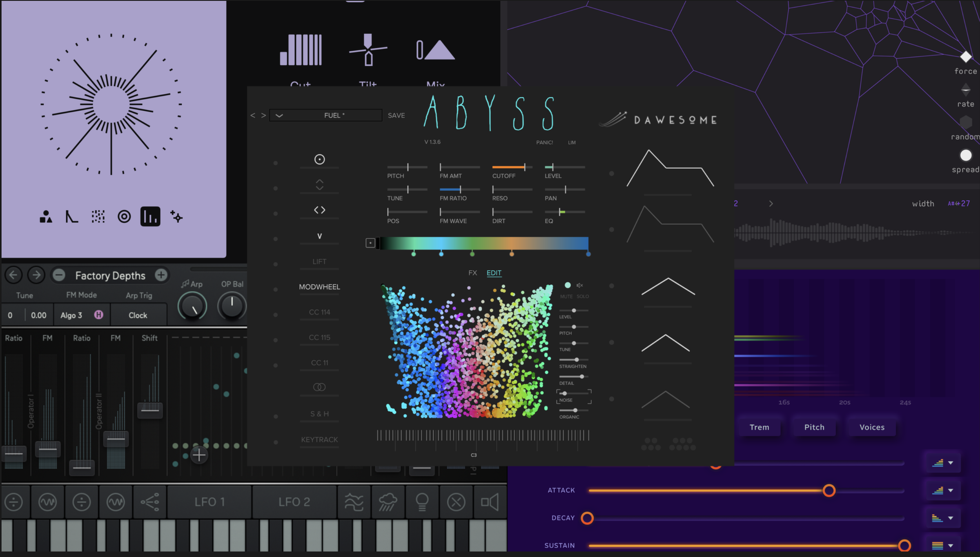Select the highlighted bar-chart visualizer icon

(150, 216)
